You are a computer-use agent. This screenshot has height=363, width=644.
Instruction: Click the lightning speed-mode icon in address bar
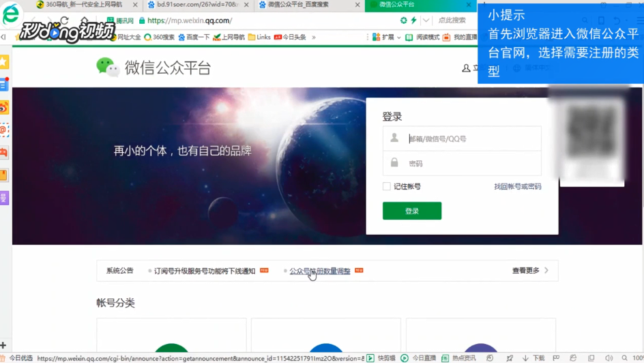(413, 20)
